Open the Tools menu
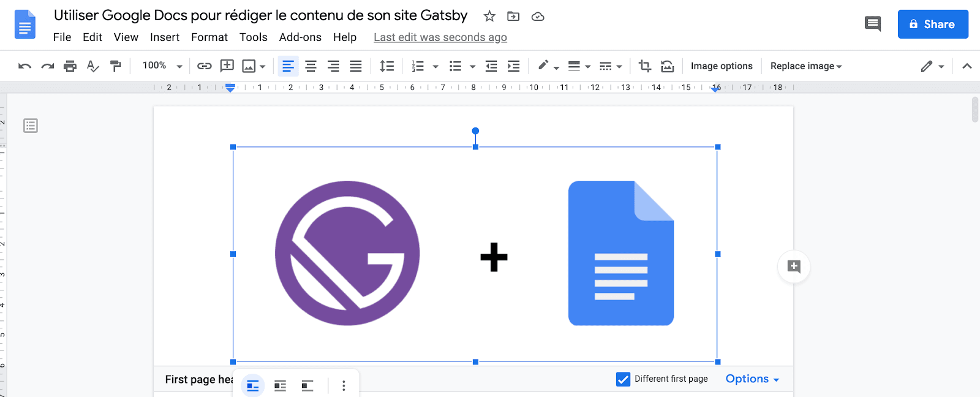This screenshot has width=980, height=397. [254, 37]
